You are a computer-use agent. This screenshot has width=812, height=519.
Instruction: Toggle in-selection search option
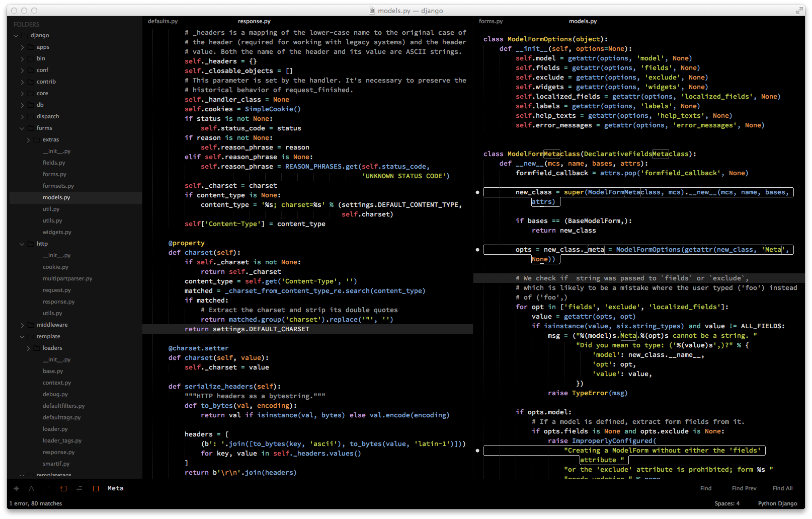point(79,488)
